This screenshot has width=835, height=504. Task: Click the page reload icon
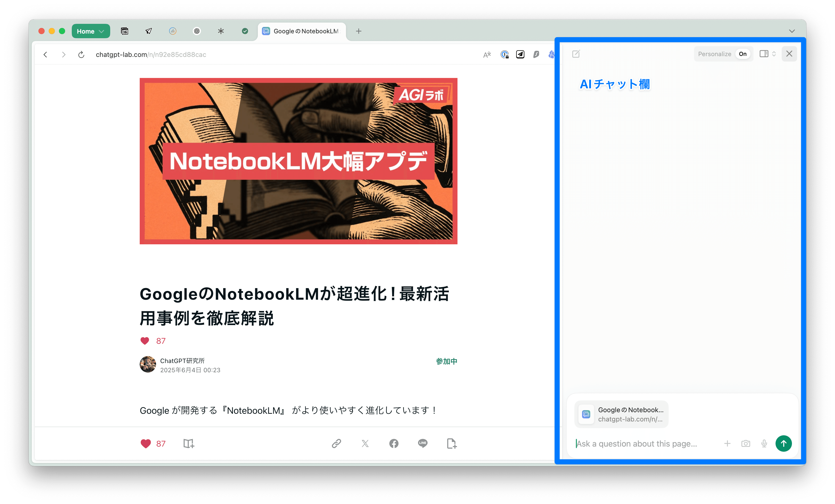tap(81, 55)
